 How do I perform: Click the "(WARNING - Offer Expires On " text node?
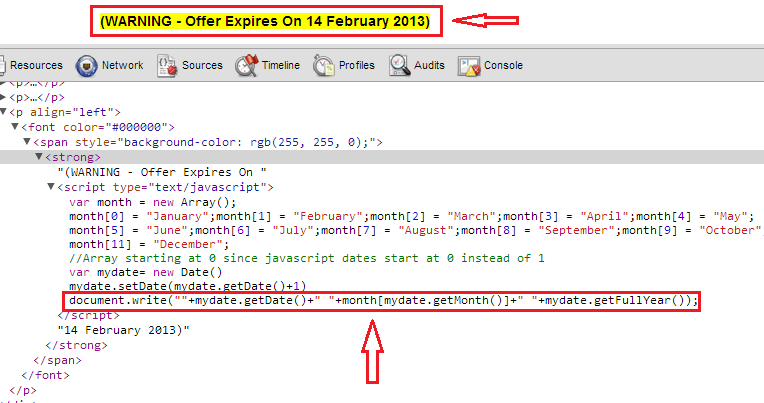pos(162,173)
